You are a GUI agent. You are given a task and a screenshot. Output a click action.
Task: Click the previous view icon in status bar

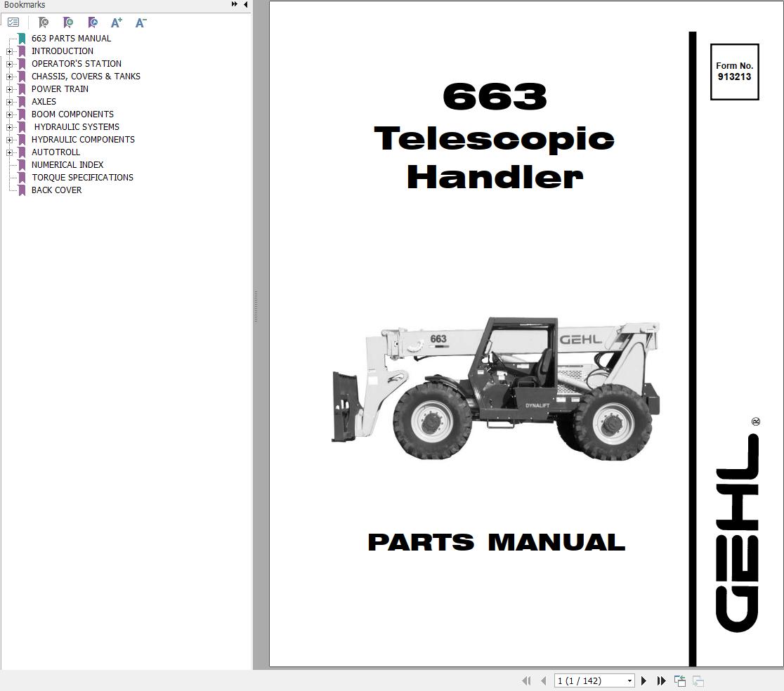point(680,680)
